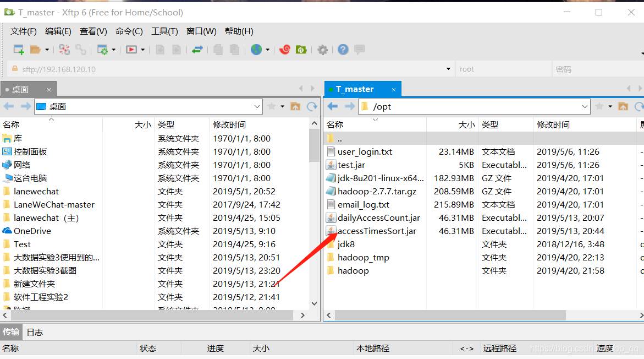
Task: Click local pane vertical scrollbar down arrow
Action: tap(314, 304)
